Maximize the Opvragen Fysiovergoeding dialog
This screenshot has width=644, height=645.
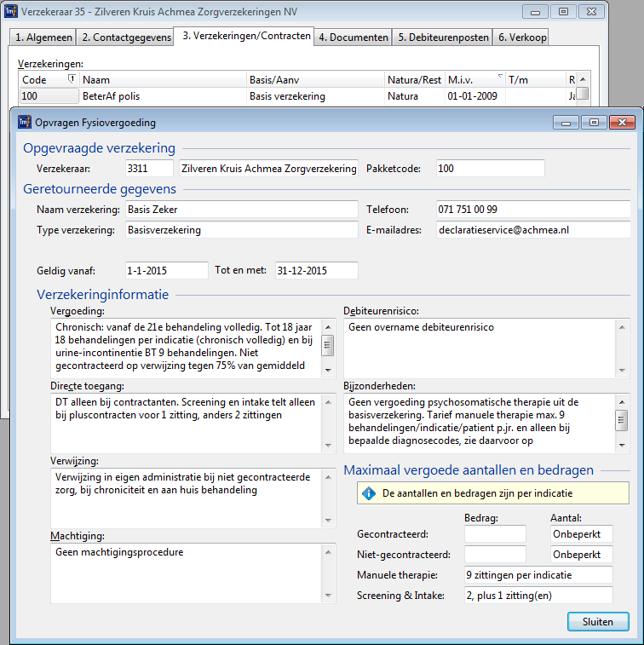pyautogui.click(x=594, y=122)
